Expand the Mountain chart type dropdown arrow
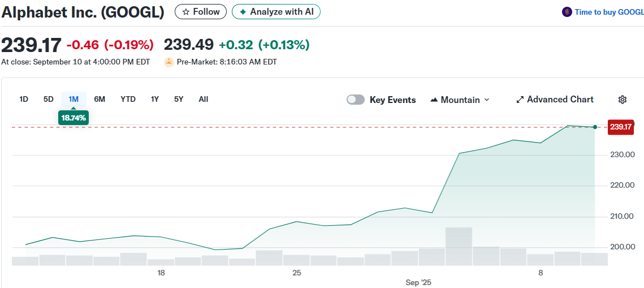 pos(487,100)
